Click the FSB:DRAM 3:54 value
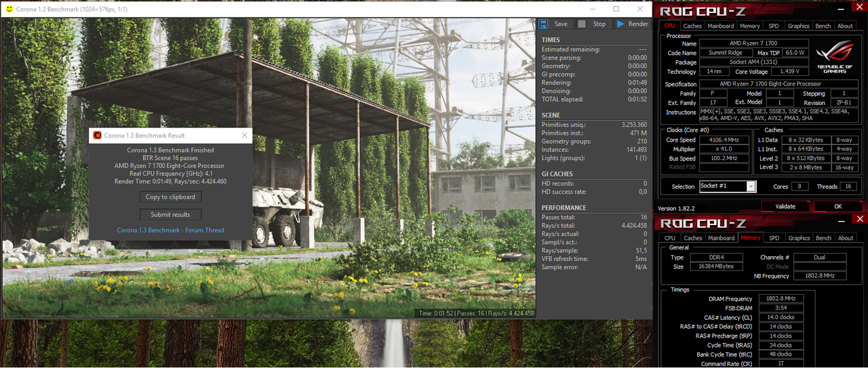Viewport: 868px width, 368px height. 780,308
